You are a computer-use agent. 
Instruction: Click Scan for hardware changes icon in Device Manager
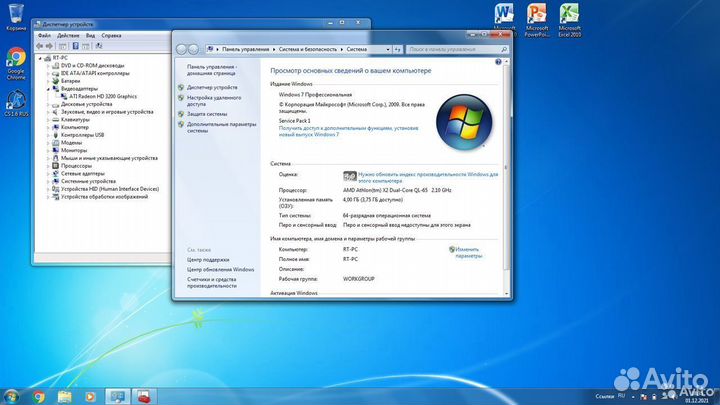(99, 46)
